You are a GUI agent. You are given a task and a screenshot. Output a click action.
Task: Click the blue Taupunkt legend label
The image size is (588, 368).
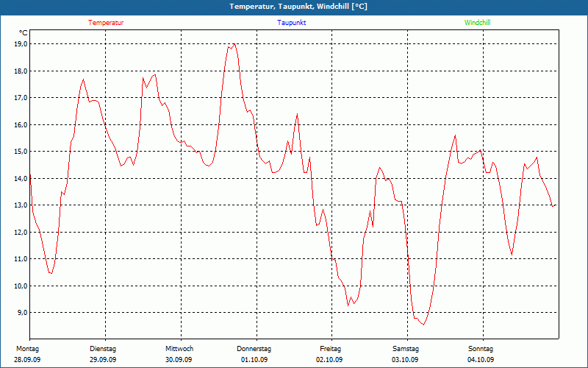pyautogui.click(x=292, y=23)
